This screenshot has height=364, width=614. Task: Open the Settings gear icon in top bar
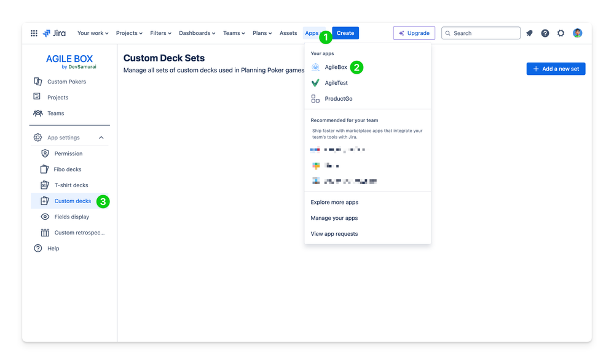tap(561, 33)
